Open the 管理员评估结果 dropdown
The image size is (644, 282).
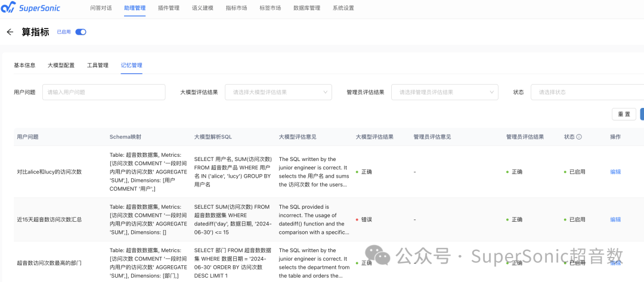(x=444, y=92)
